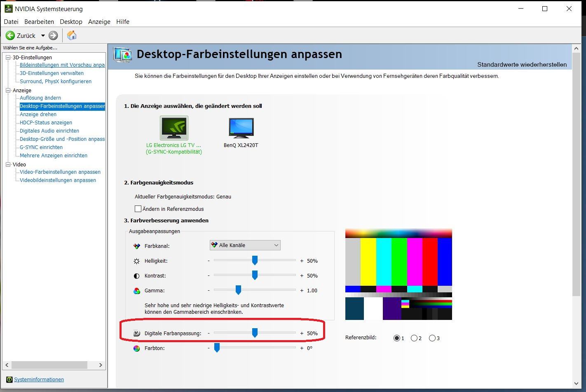Image resolution: width=586 pixels, height=392 pixels.
Task: Select Referenzbild radio option 3
Action: (x=432, y=338)
